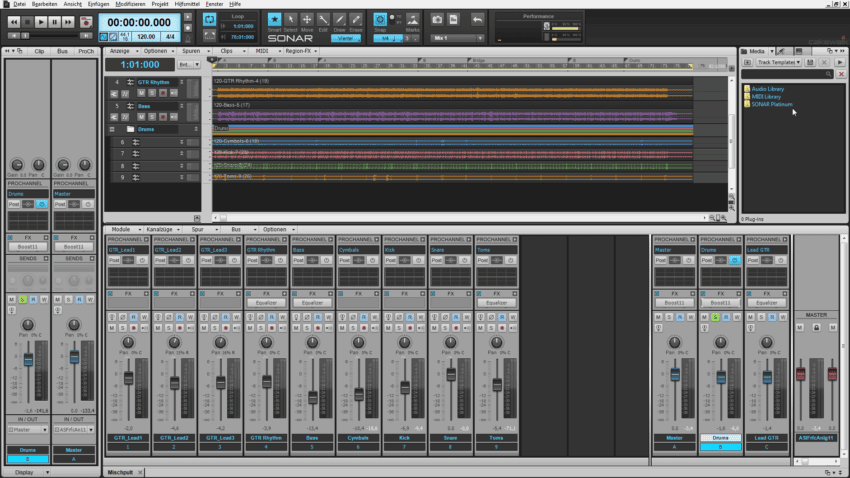Image resolution: width=850 pixels, height=478 pixels.
Task: Choose the Draw tool
Action: click(339, 20)
